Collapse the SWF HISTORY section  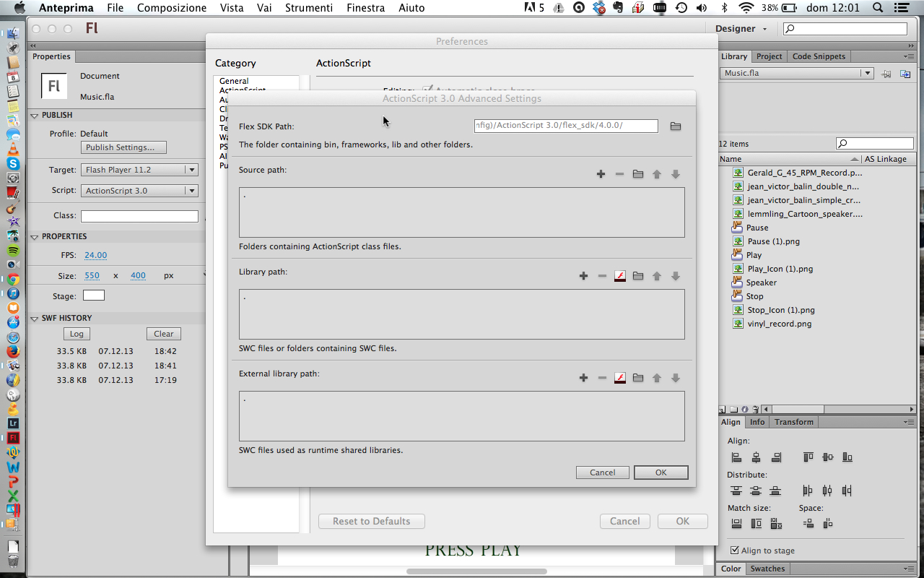coord(35,318)
